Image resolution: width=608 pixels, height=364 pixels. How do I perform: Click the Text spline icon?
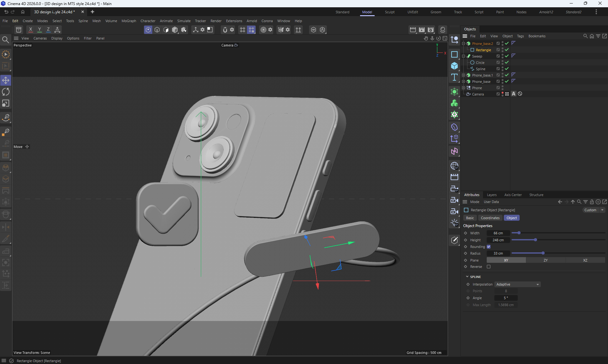tap(454, 77)
